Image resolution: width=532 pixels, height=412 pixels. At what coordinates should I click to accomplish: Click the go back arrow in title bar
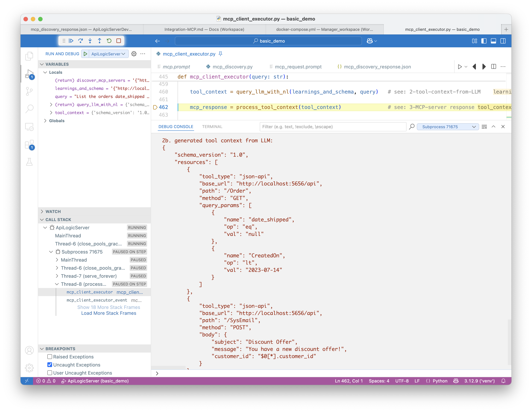pyautogui.click(x=157, y=41)
